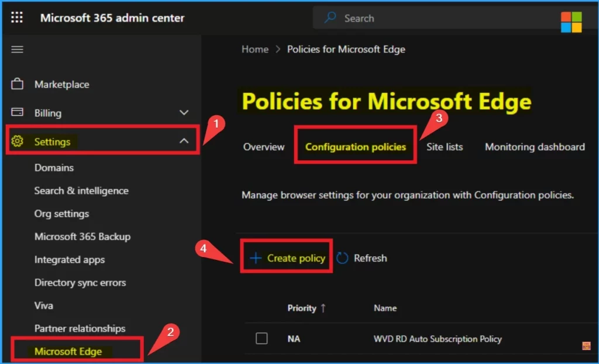Click the plus icon beside Create policy
Image resolution: width=599 pixels, height=364 pixels.
[x=256, y=258]
